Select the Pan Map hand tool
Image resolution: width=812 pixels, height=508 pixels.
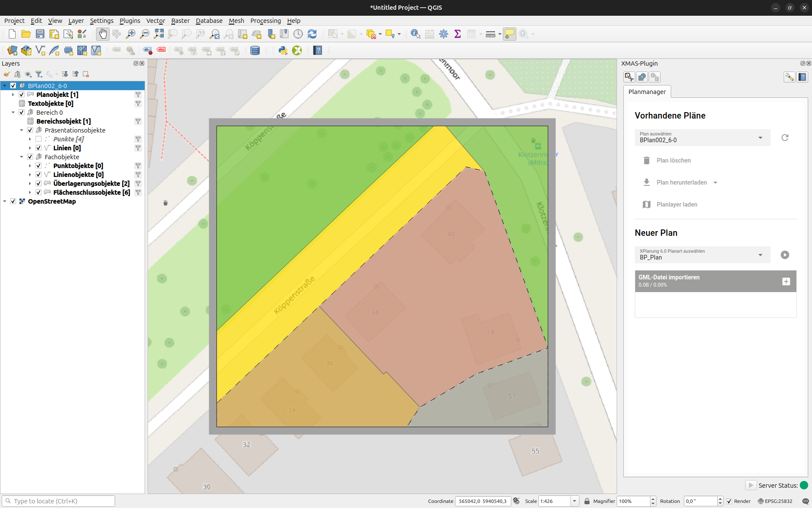click(102, 34)
